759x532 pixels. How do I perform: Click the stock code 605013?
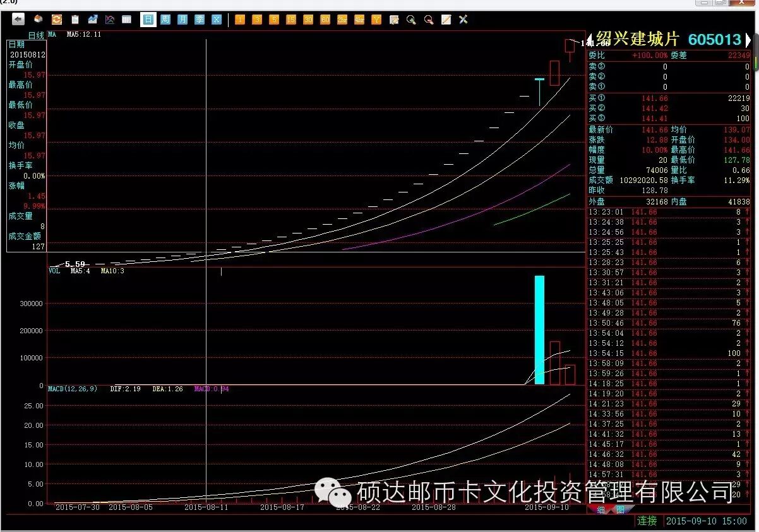[714, 40]
